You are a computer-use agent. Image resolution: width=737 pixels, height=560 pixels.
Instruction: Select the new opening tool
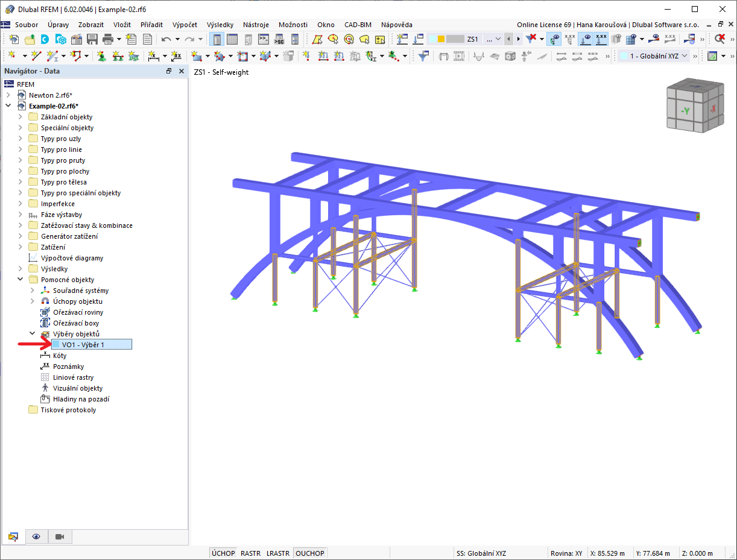tap(241, 55)
